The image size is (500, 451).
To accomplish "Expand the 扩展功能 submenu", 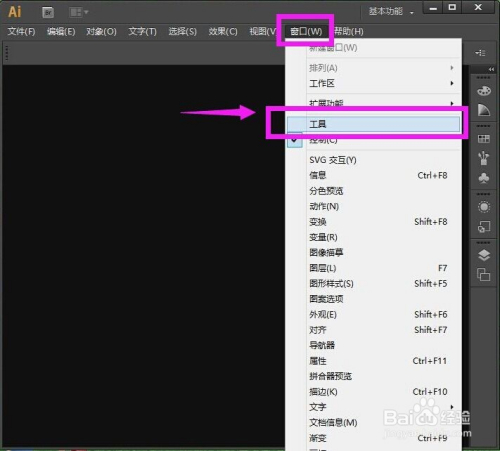I will click(x=373, y=103).
